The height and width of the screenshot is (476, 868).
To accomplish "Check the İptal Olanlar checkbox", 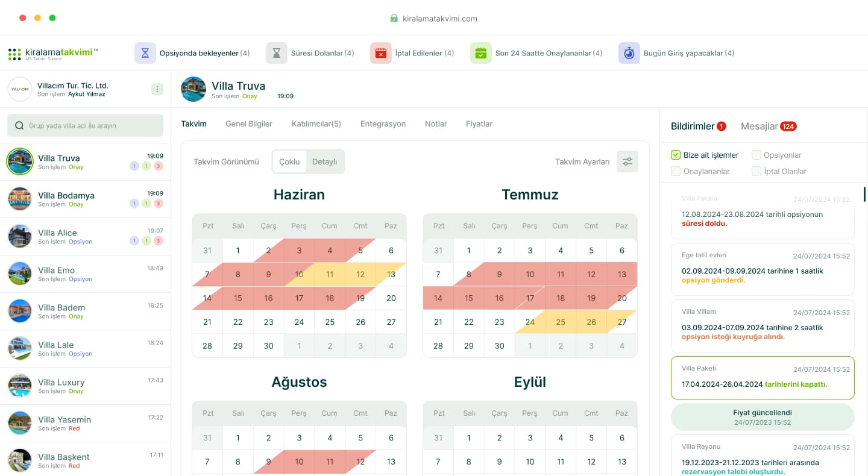I will pos(756,171).
